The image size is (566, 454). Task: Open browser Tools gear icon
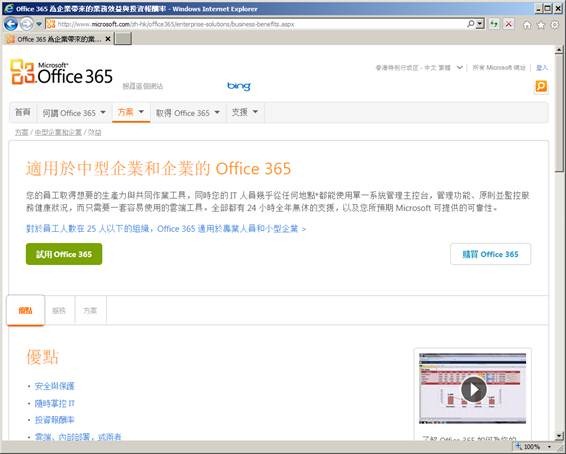tap(554, 25)
